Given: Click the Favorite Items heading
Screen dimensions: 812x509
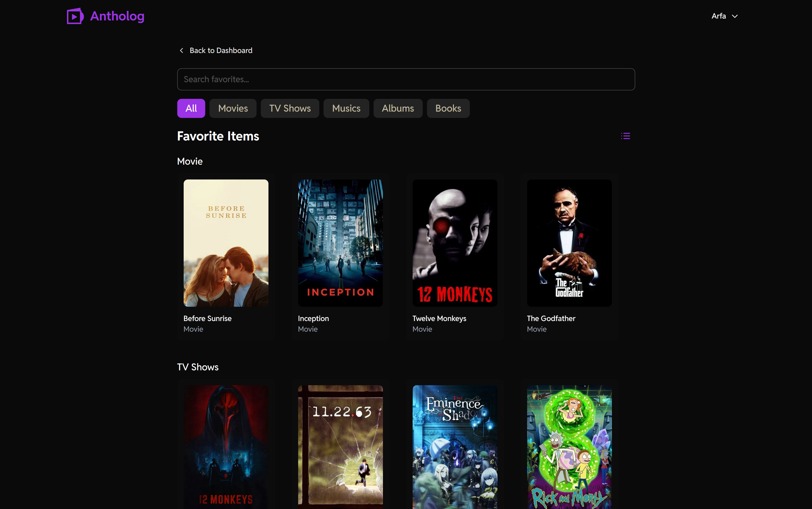Looking at the screenshot, I should (x=218, y=136).
